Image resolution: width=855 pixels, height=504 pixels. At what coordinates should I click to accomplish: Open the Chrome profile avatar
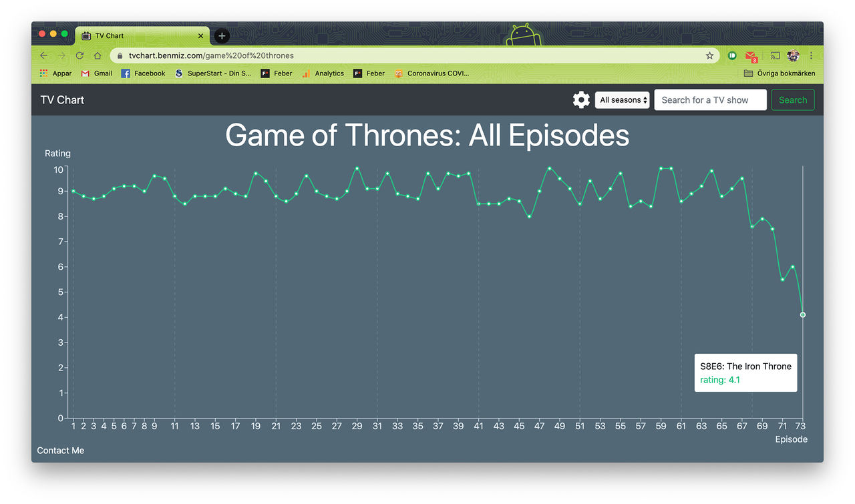794,55
